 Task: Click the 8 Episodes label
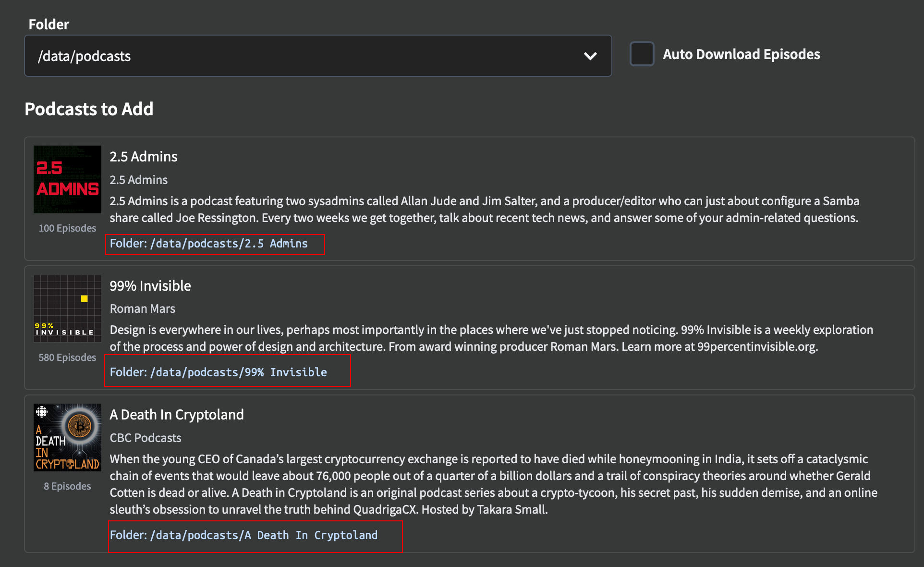[67, 486]
